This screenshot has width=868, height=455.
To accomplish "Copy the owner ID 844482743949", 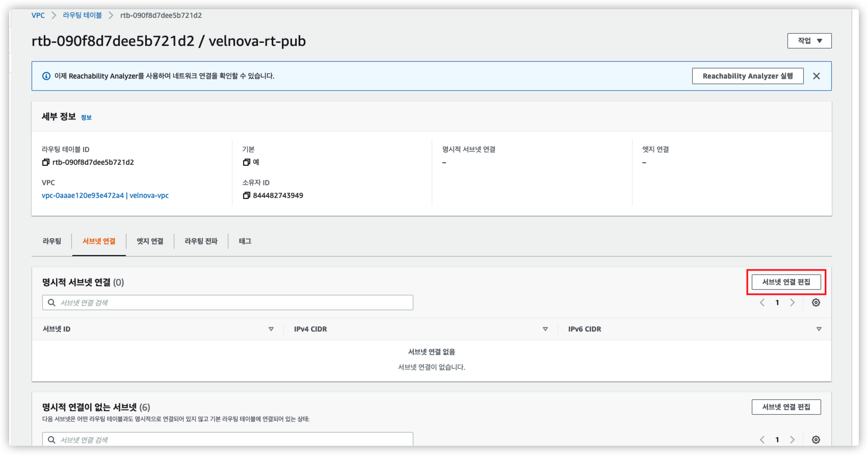I will (x=246, y=195).
